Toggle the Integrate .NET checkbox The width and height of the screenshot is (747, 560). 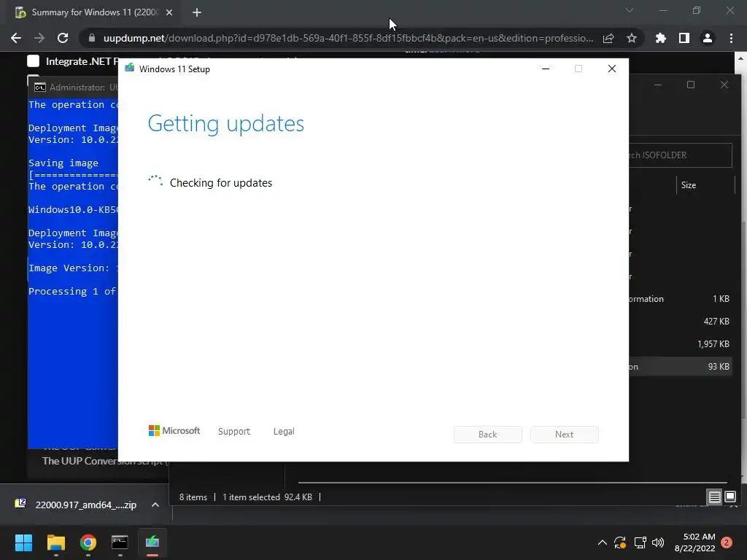click(34, 61)
